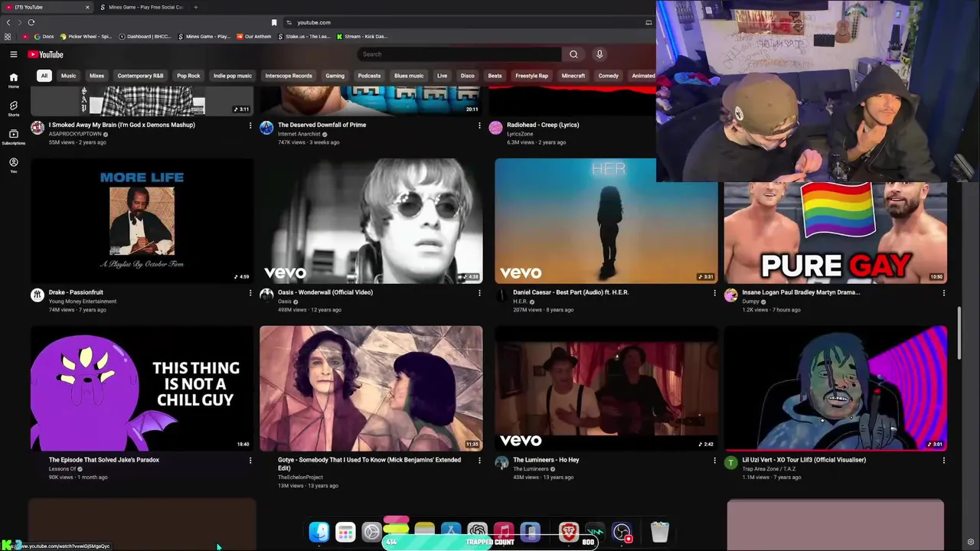Launch Brave browser from the Dock

569,532
